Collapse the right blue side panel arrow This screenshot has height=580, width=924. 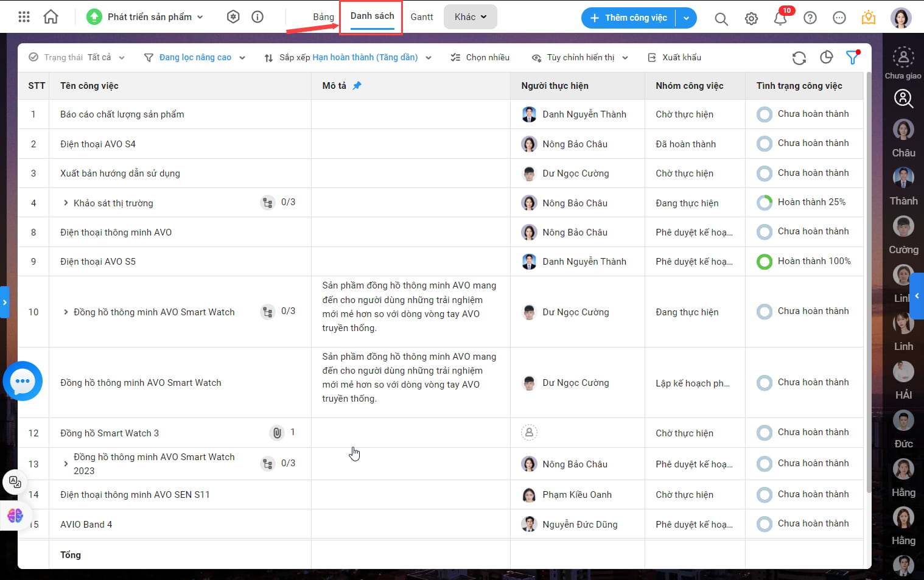click(x=917, y=296)
